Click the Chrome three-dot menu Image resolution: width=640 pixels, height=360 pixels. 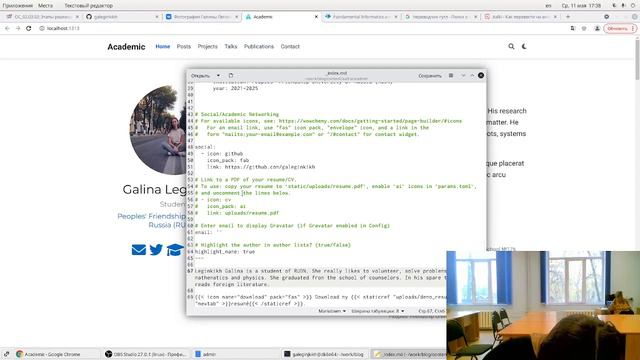[x=633, y=29]
